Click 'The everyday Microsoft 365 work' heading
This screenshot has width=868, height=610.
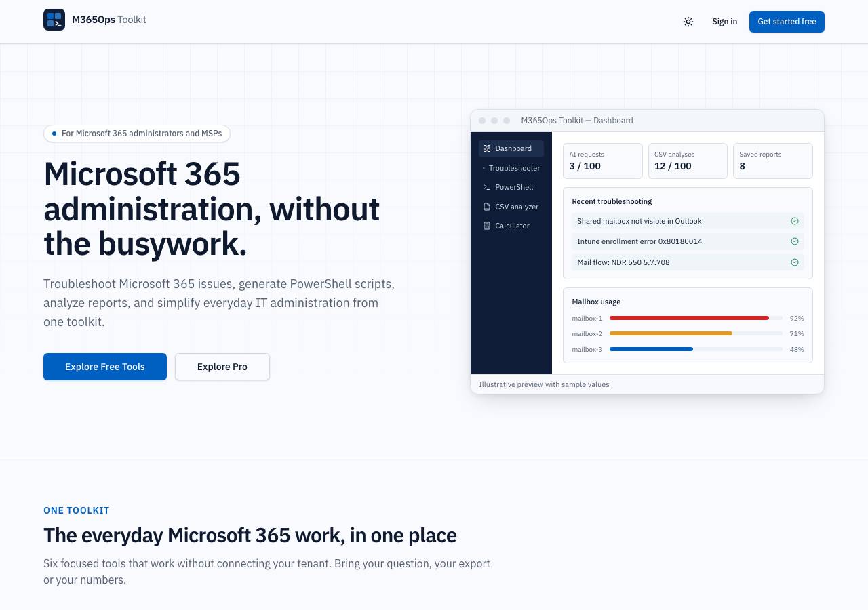coord(250,535)
